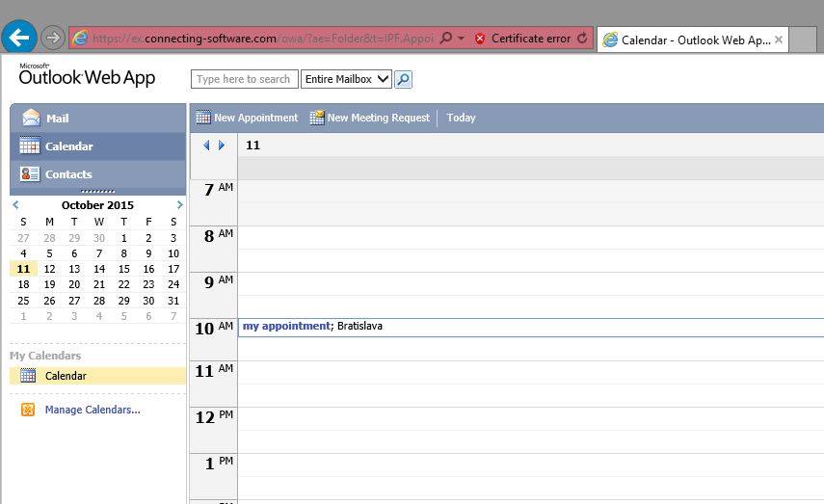Select the Calendar - Outlook Web App tab
This screenshot has height=504, width=824.
[693, 40]
